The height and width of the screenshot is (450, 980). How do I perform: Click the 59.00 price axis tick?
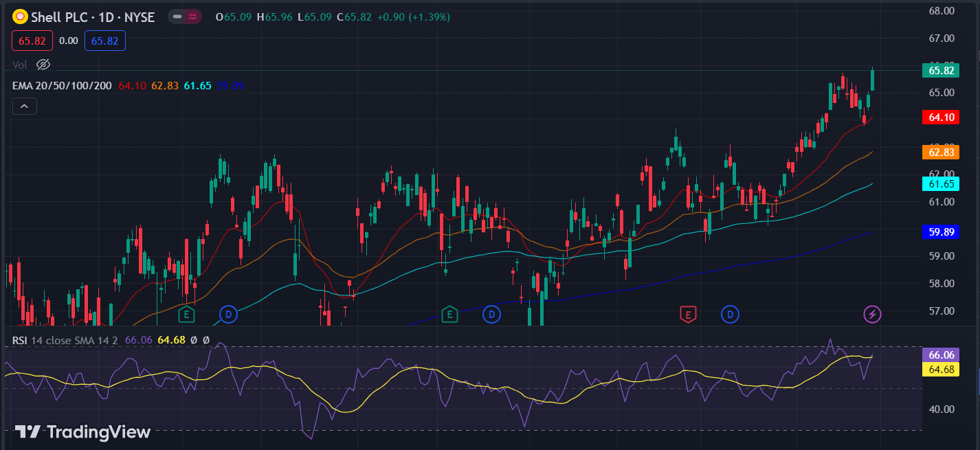pyautogui.click(x=941, y=256)
